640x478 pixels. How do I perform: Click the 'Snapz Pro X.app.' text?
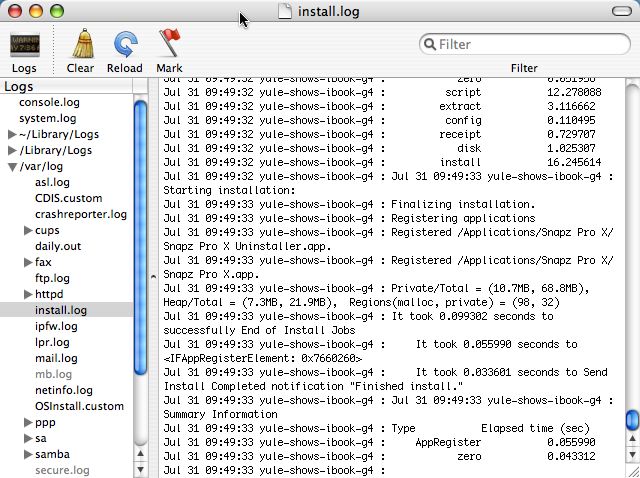point(211,275)
